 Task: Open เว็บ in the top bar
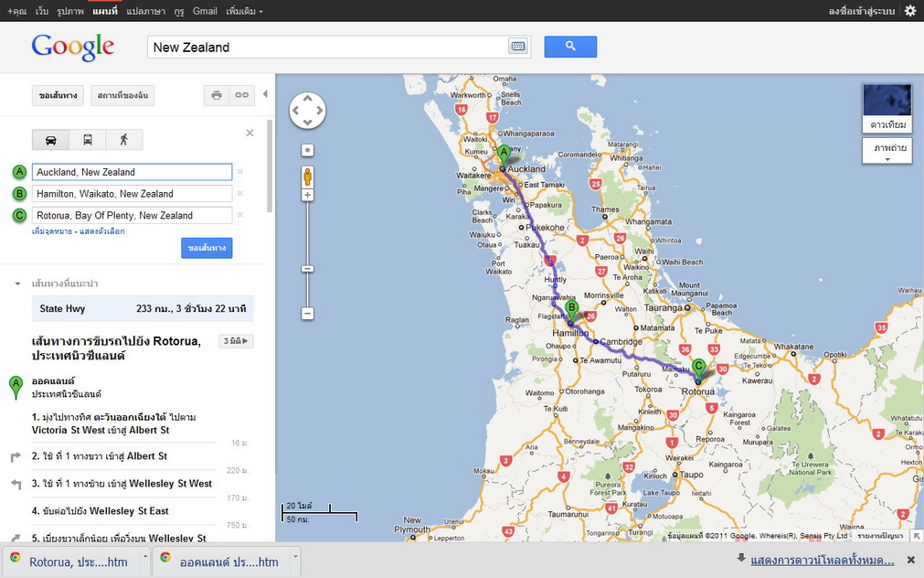42,11
